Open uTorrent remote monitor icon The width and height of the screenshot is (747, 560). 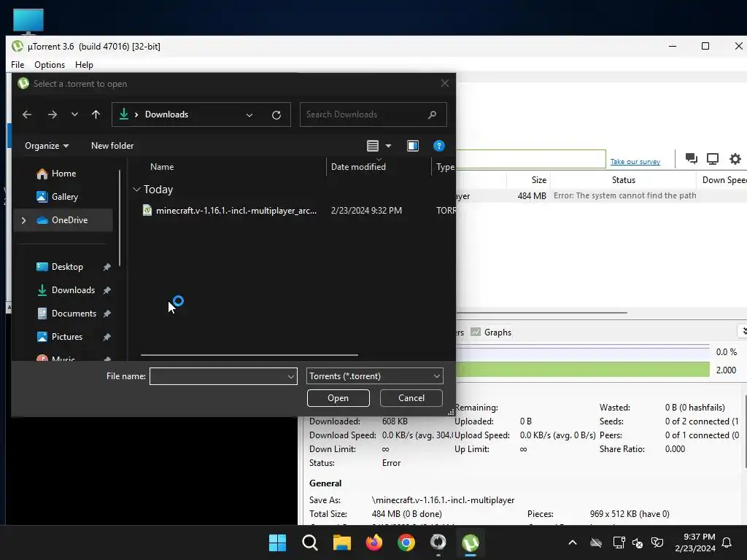coord(713,158)
